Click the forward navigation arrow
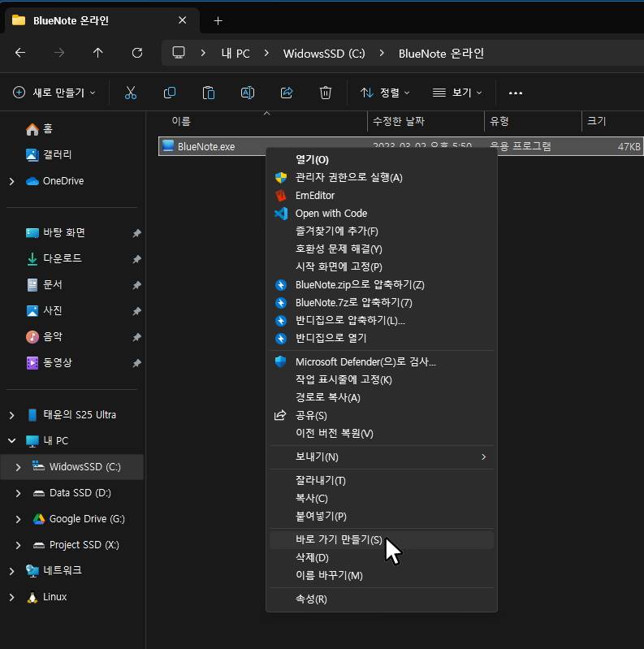 (59, 53)
